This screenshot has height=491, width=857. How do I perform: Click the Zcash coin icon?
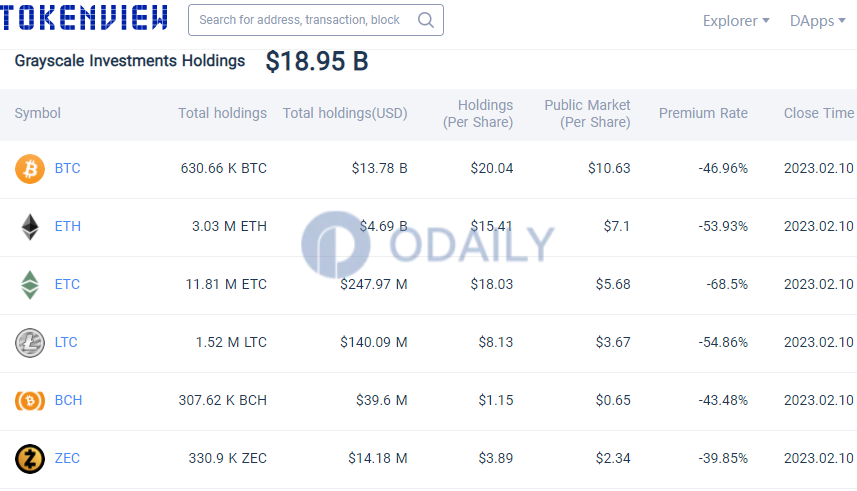[30, 458]
